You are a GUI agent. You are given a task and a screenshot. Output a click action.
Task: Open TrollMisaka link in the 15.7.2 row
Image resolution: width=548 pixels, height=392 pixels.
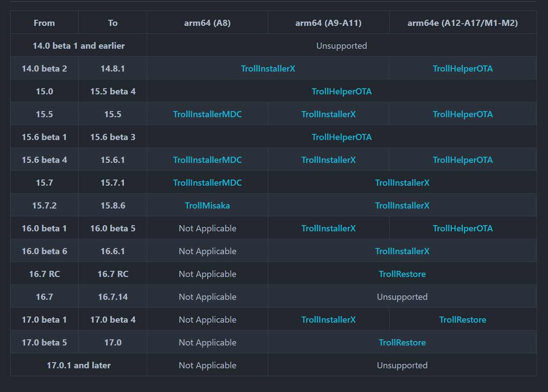[207, 205]
